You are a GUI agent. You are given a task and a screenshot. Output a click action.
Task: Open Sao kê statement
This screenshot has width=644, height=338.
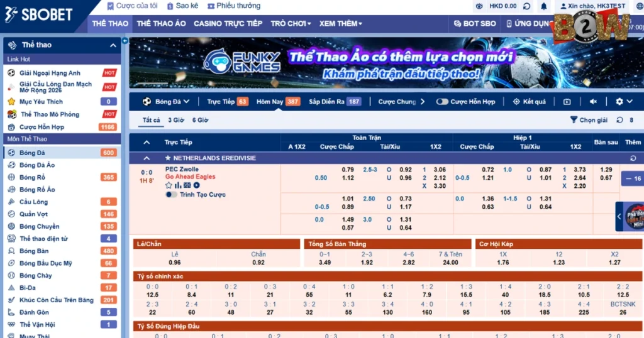click(182, 6)
